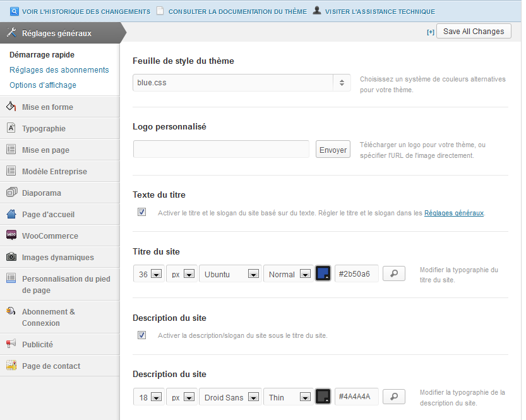Expand the Thin font style dropdown
This screenshot has width=526, height=420.
[289, 397]
